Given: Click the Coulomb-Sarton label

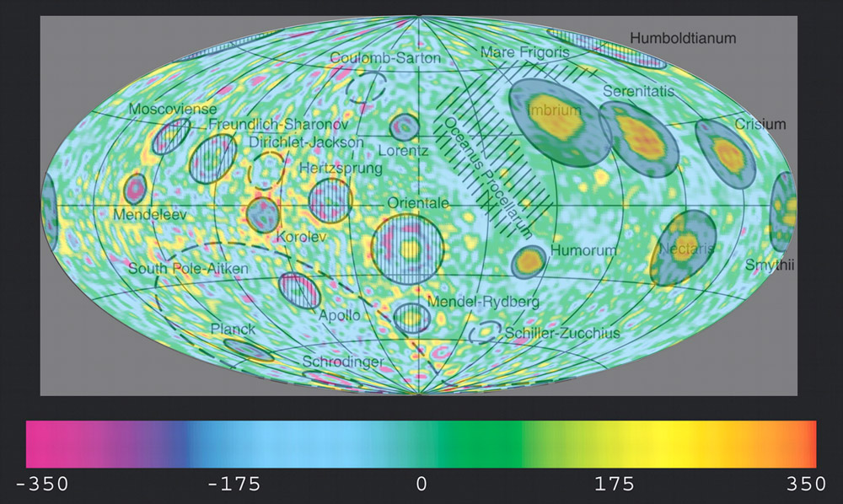Looking at the screenshot, I should click(x=373, y=58).
